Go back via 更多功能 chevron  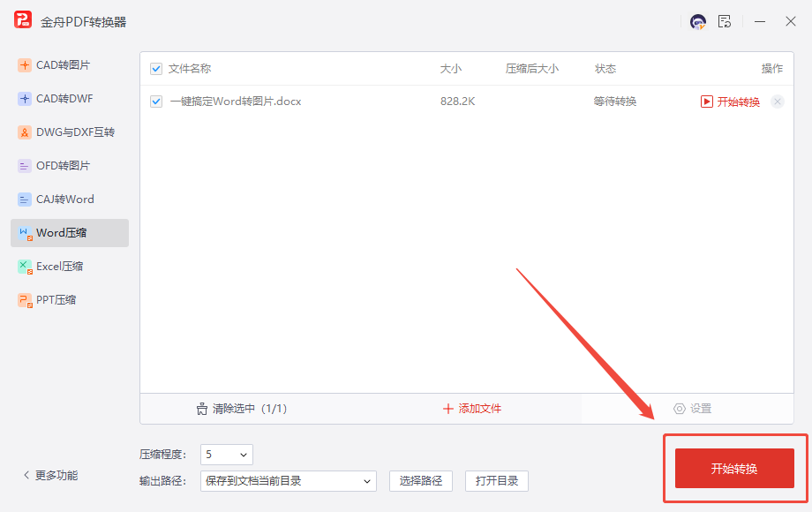[x=26, y=475]
